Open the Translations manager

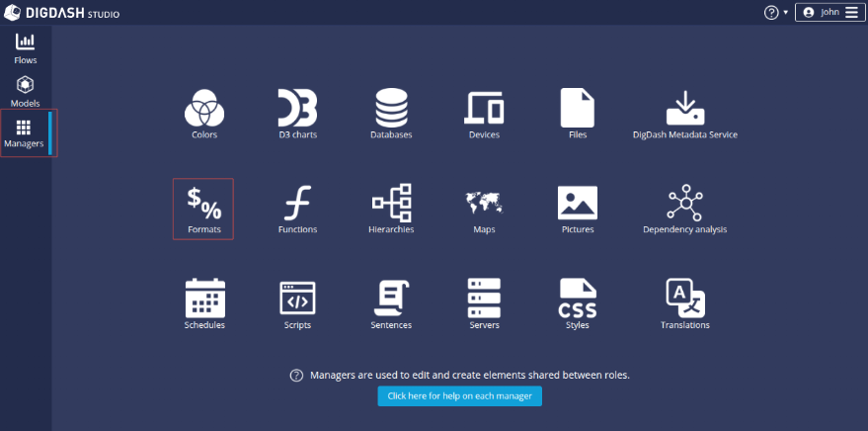(684, 301)
